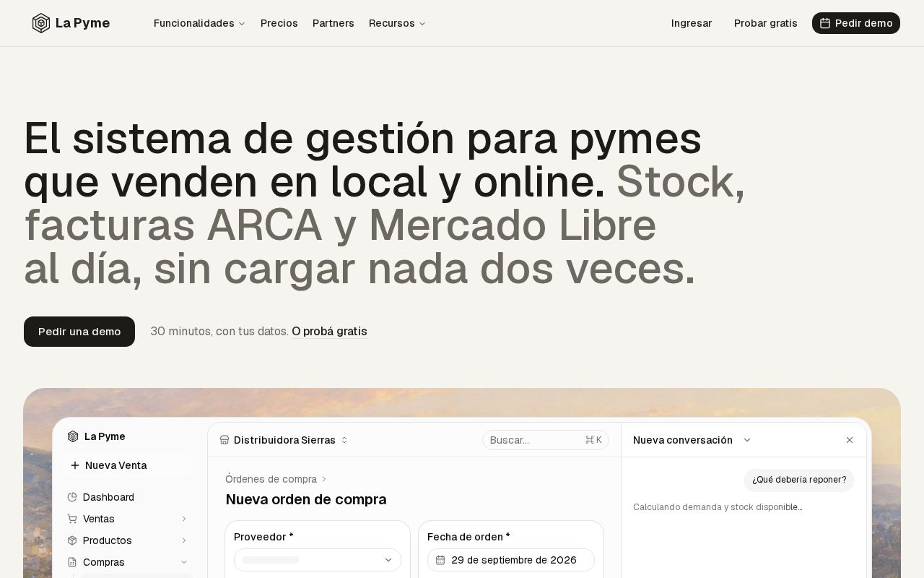The width and height of the screenshot is (924, 578).
Task: Click the Órdenes de compra breadcrumb
Action: coord(271,479)
